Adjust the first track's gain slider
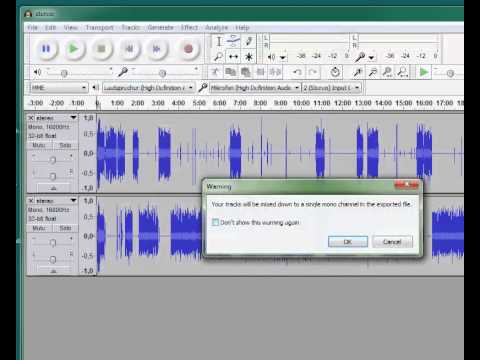This screenshot has width=480, height=360. point(52,160)
